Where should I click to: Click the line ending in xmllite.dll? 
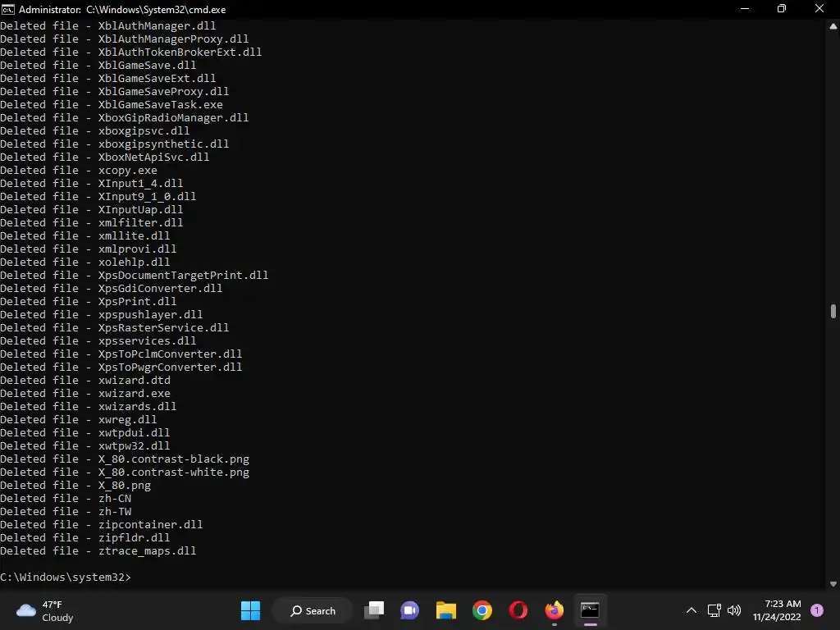coord(85,235)
